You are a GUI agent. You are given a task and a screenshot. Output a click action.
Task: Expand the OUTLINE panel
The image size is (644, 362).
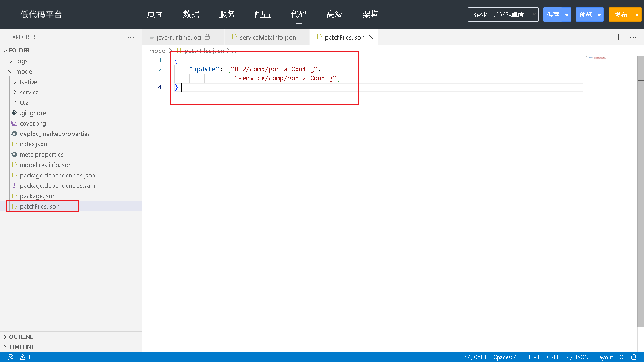pyautogui.click(x=71, y=337)
